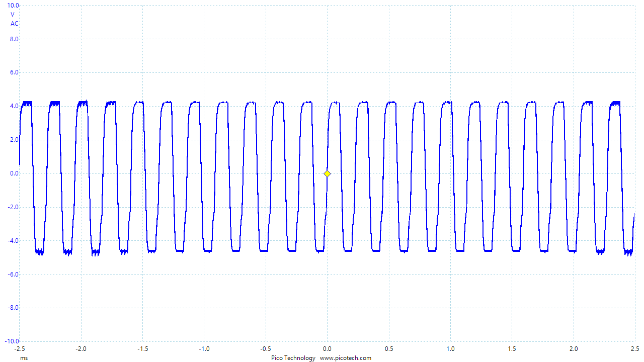This screenshot has width=644, height=362.
Task: Click the 1.5 time axis label
Action: click(x=512, y=349)
